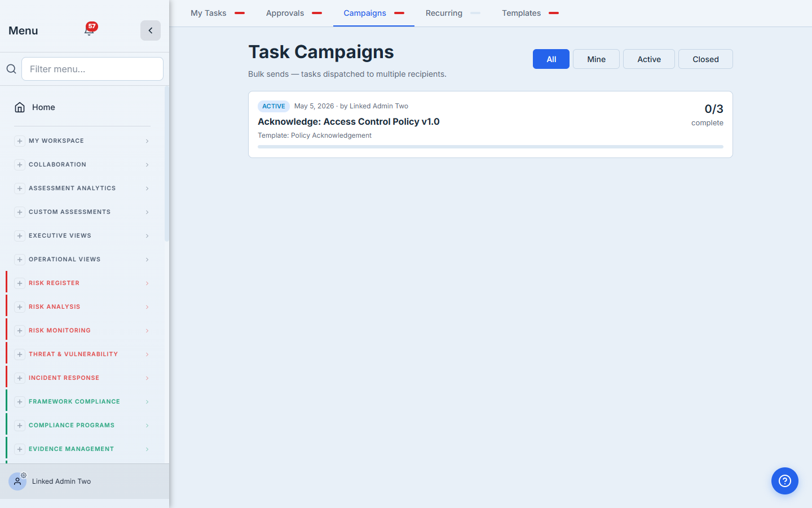Expand Operational Views chevron arrow

point(147,260)
